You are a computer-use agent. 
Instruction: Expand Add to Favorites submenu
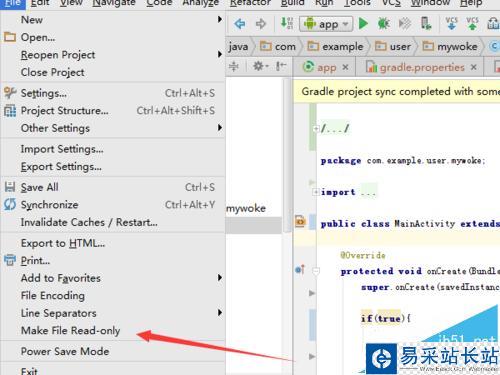tap(113, 278)
